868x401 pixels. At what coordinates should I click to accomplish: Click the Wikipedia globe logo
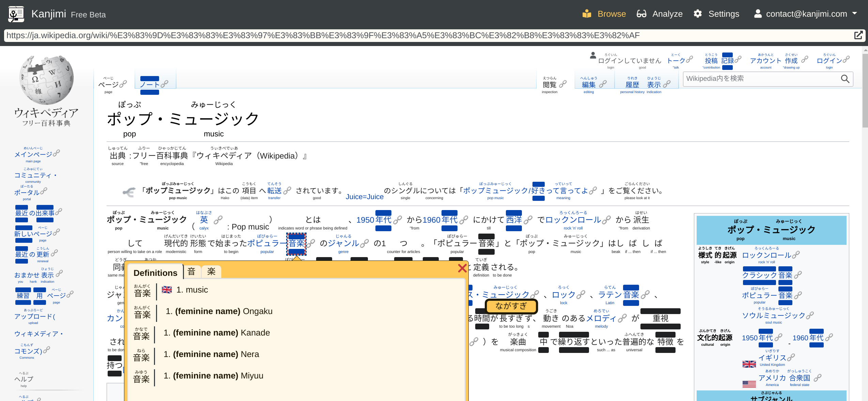point(46,80)
